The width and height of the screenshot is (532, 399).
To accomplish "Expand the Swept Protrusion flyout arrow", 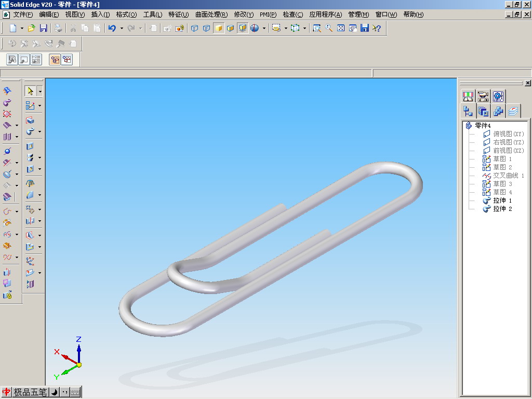I will (39, 131).
